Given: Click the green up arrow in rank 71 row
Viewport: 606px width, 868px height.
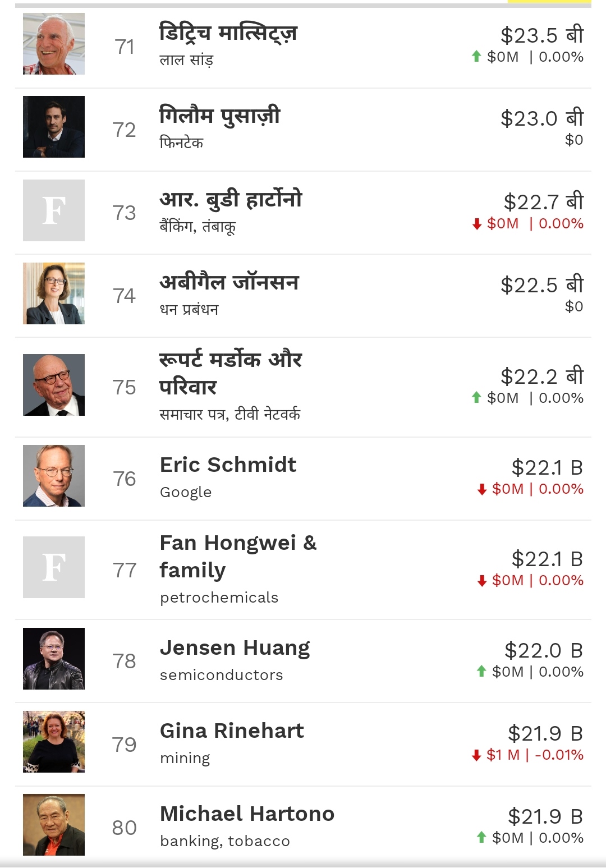Looking at the screenshot, I should (x=476, y=57).
